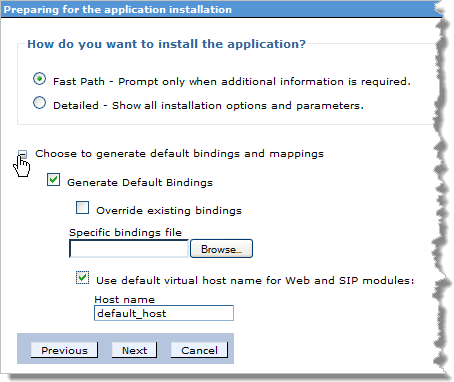Click the 'Preparing for the application installation' title bar
Screen dimensions: 454x382
pos(220,9)
